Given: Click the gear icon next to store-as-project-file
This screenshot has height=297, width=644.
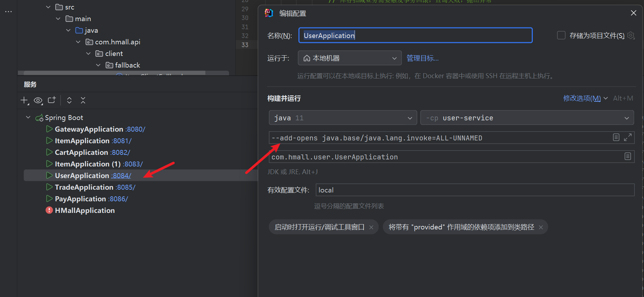Looking at the screenshot, I should click(x=631, y=36).
